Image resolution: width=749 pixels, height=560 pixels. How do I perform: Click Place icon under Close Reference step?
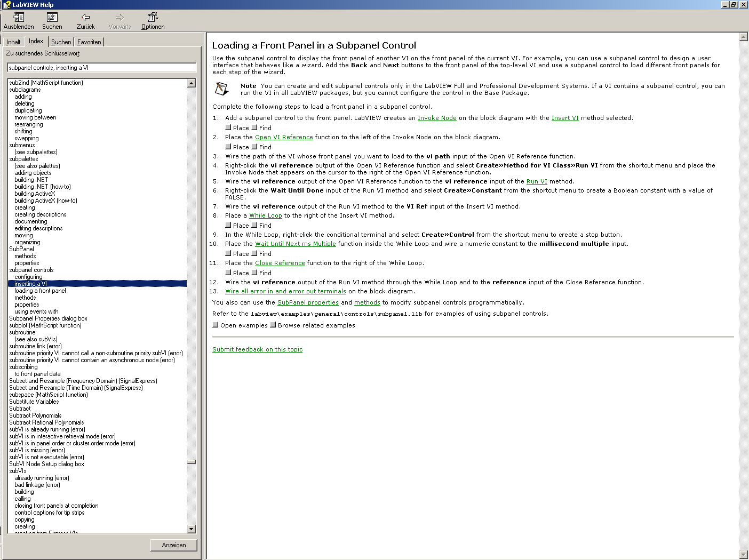pyautogui.click(x=228, y=273)
